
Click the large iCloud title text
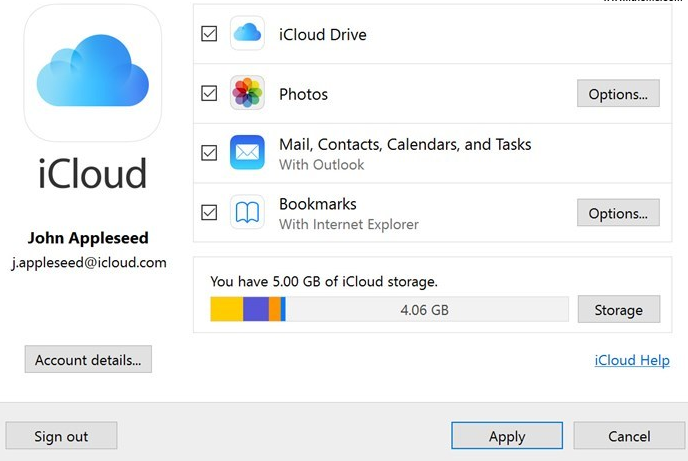(92, 174)
